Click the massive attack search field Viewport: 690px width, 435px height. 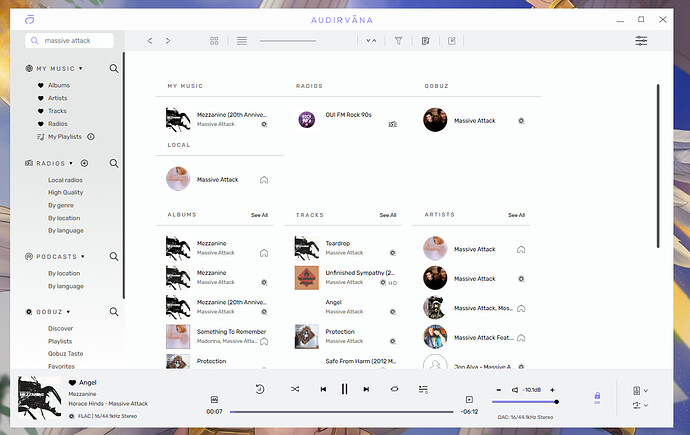69,40
